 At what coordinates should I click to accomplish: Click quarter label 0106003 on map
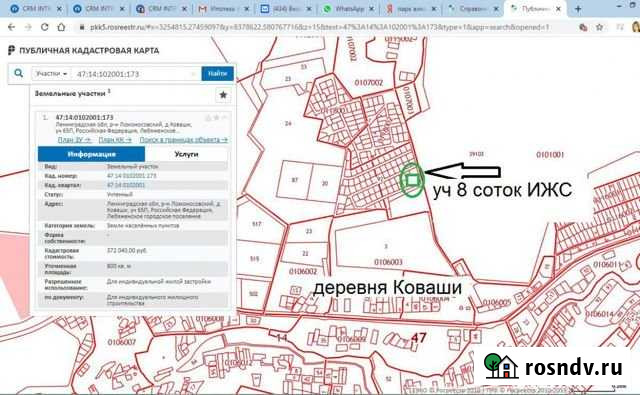tap(388, 262)
